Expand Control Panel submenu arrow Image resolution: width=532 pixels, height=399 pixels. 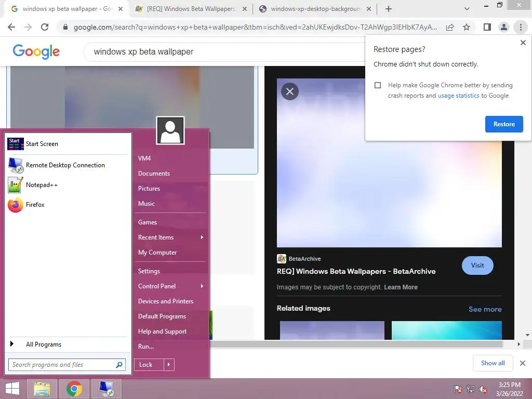[x=202, y=286]
